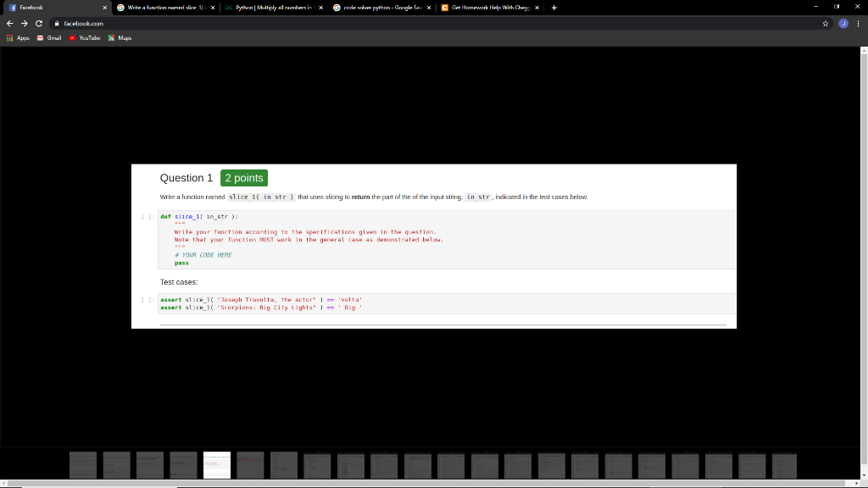Select the first thumbnail in the filmstrip
The width and height of the screenshot is (868, 488).
coord(83,465)
